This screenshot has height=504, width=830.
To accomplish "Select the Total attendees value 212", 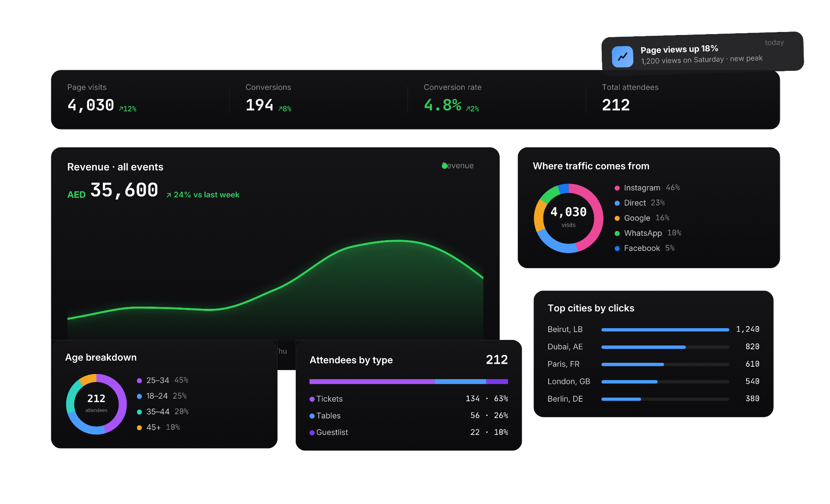I will point(616,105).
